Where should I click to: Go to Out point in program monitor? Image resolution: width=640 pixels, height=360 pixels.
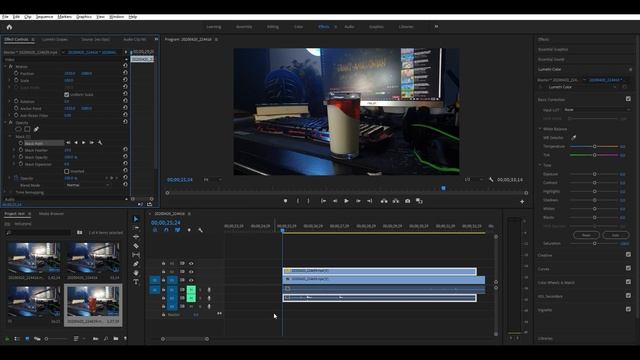coord(369,201)
